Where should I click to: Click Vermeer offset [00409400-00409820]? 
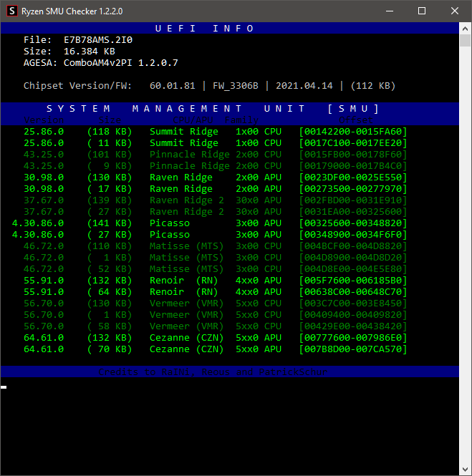353,315
